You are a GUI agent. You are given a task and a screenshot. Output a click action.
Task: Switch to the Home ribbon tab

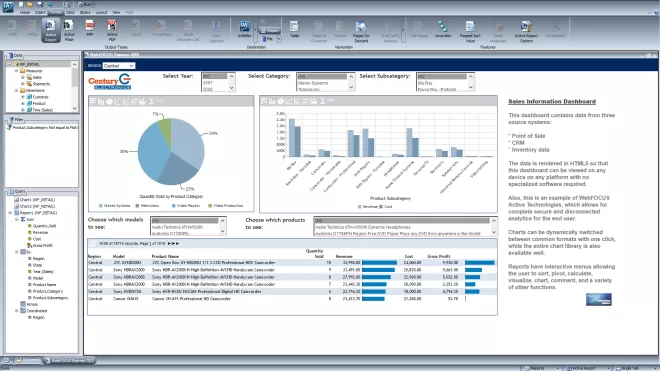pos(25,13)
